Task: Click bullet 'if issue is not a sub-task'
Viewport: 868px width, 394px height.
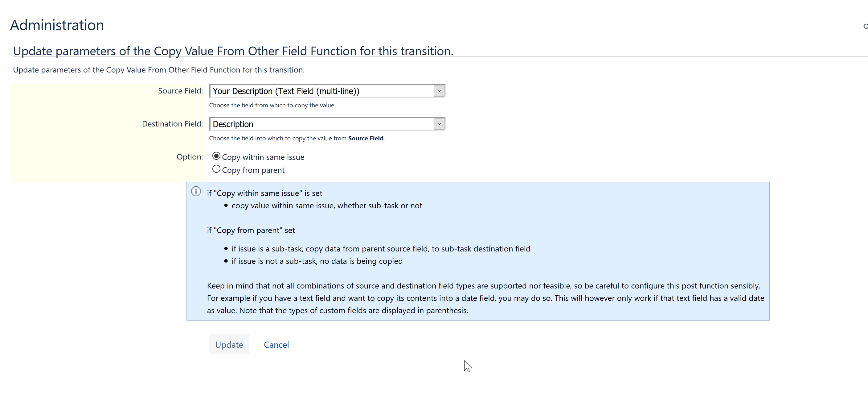Action: coord(317,261)
